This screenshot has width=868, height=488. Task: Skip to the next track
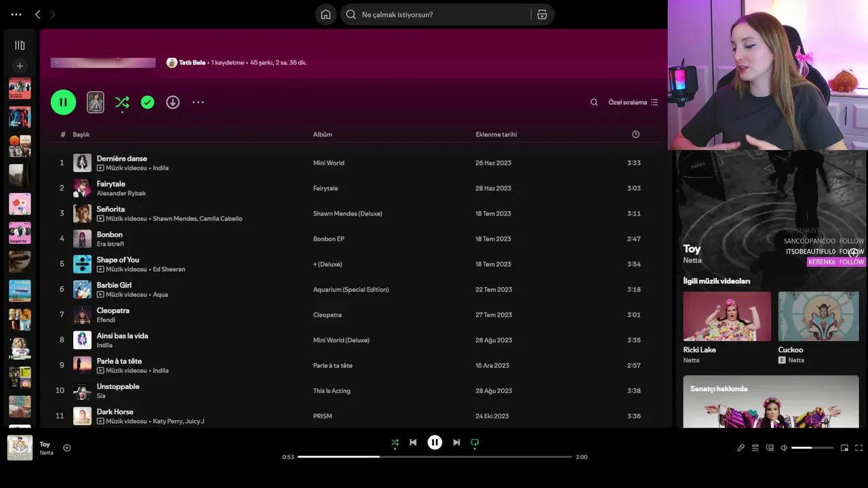pos(456,443)
